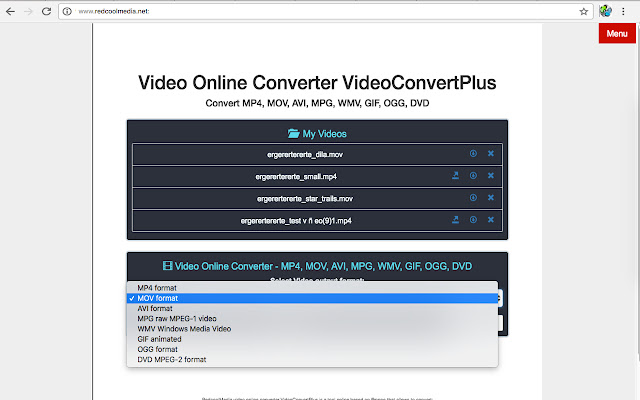Viewport: 640px width, 400px height.
Task: Choose GIF animated output format
Action: (x=312, y=339)
